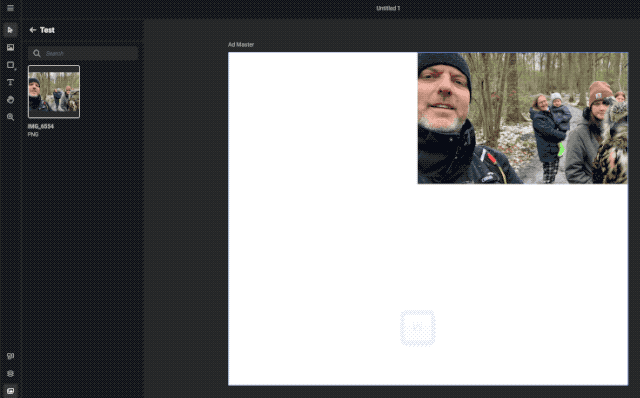The height and width of the screenshot is (398, 640).
Task: Open the hamburger main menu
Action: point(10,8)
